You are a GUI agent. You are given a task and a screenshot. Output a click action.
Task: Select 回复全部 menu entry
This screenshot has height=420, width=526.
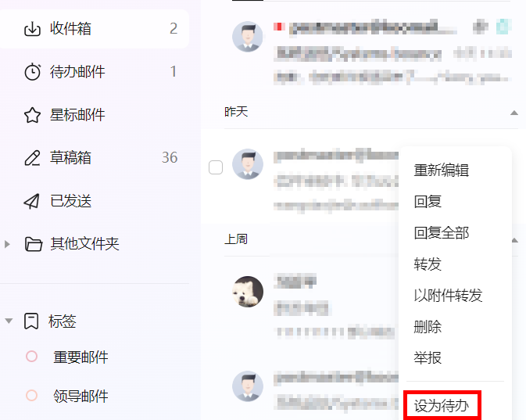click(442, 232)
